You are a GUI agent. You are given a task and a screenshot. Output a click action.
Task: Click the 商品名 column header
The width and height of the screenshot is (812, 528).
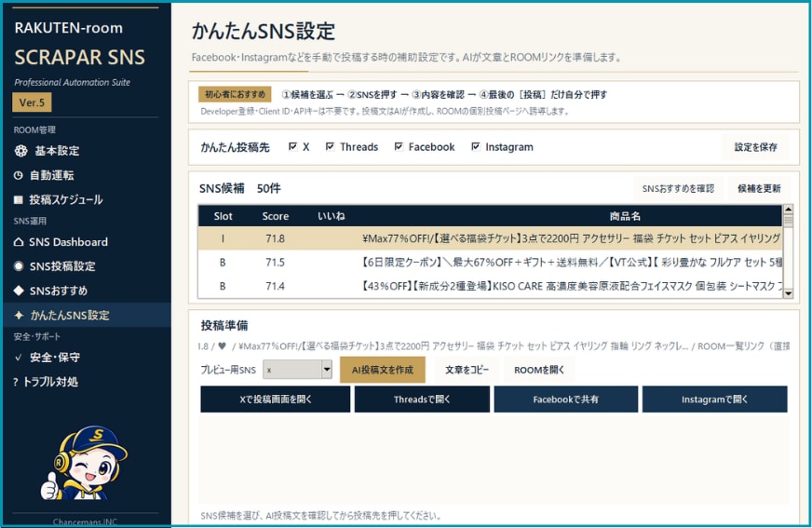pos(625,216)
